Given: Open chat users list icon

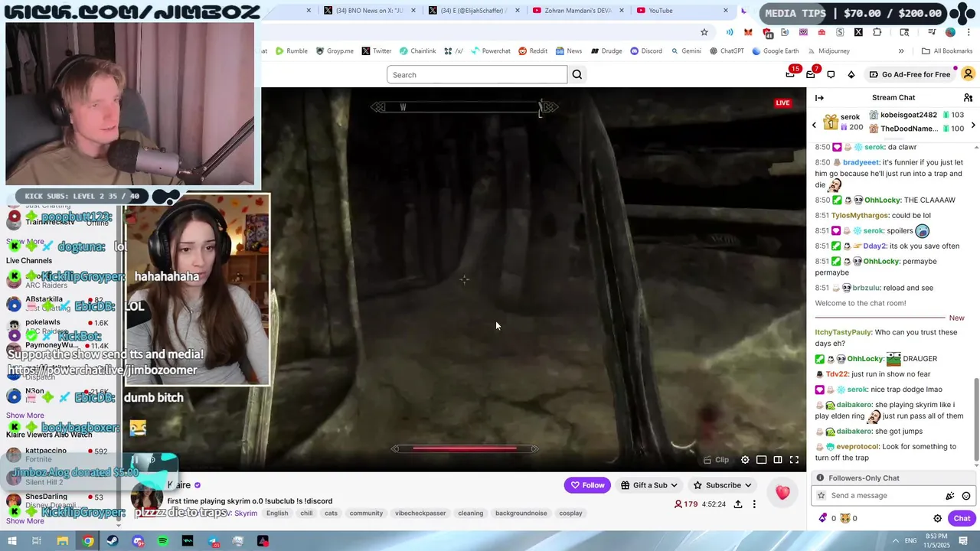Looking at the screenshot, I should click(x=968, y=98).
